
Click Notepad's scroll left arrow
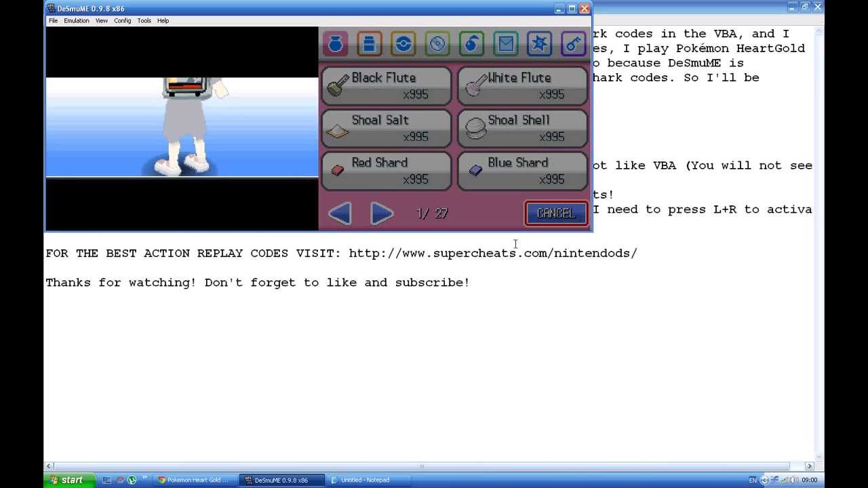tap(49, 466)
